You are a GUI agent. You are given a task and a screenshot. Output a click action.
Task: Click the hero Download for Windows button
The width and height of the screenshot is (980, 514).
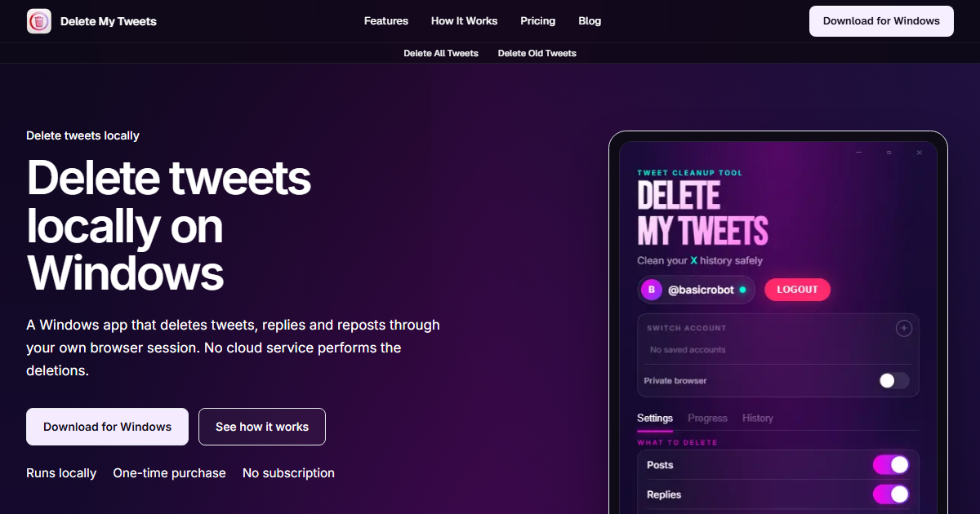(x=107, y=427)
